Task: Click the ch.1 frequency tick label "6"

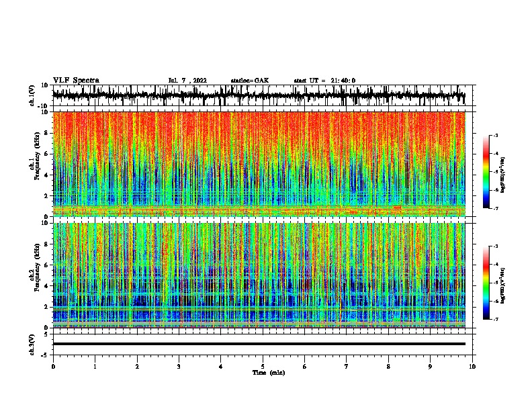Action: (x=46, y=154)
